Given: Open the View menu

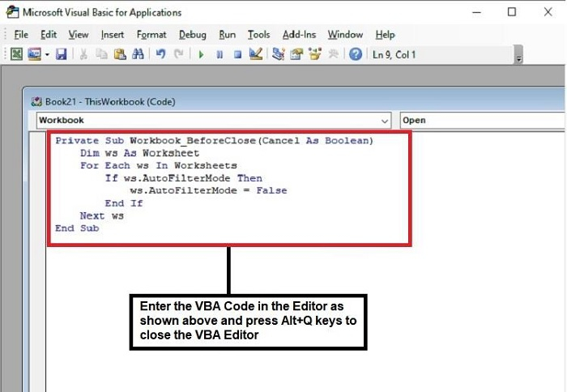Looking at the screenshot, I should pyautogui.click(x=79, y=35).
